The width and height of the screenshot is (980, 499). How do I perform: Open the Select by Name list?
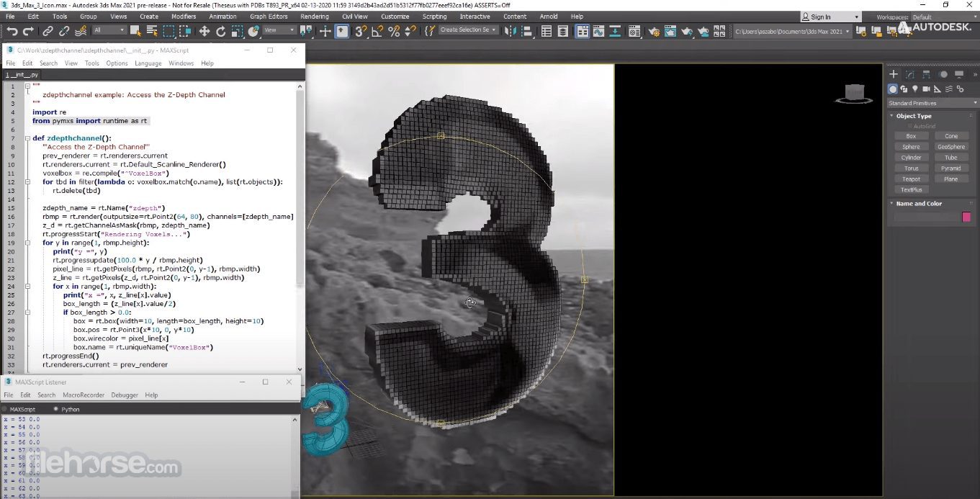(152, 31)
